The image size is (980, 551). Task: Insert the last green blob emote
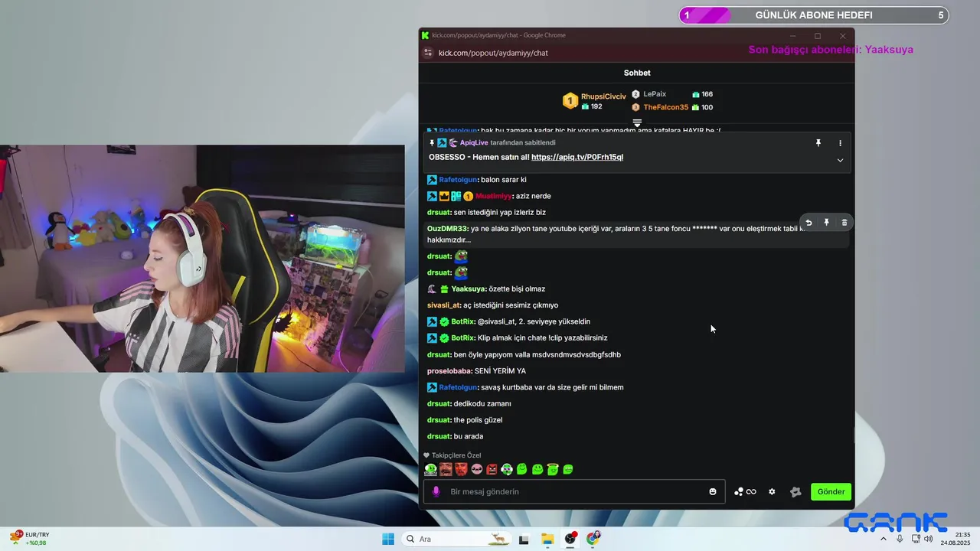(x=568, y=469)
